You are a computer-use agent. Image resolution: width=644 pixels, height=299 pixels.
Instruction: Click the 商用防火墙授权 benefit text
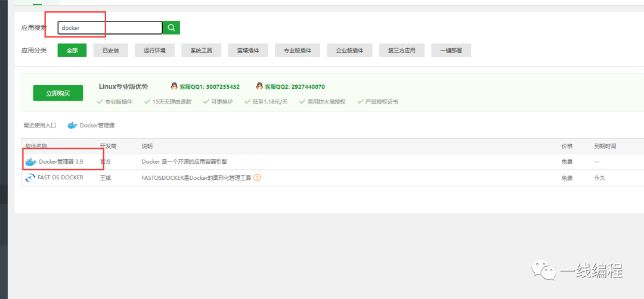tap(327, 102)
